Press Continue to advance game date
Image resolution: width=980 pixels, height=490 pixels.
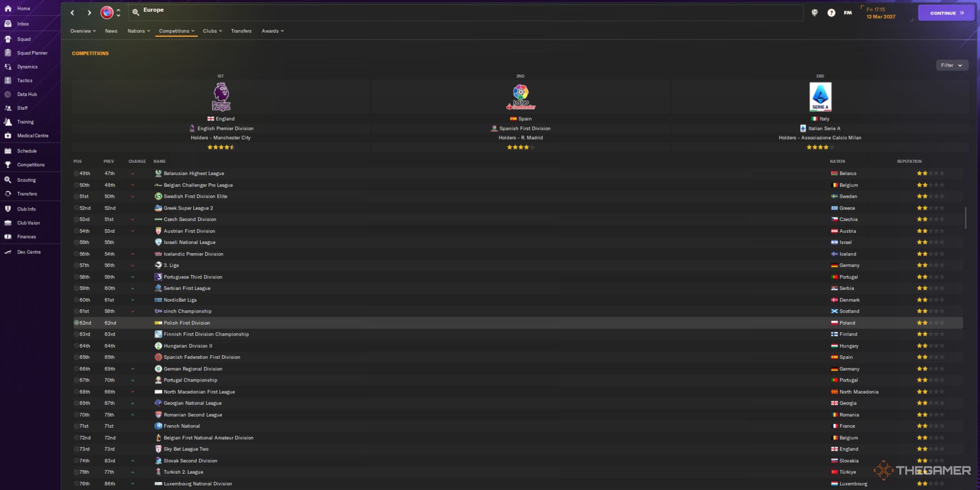[944, 13]
